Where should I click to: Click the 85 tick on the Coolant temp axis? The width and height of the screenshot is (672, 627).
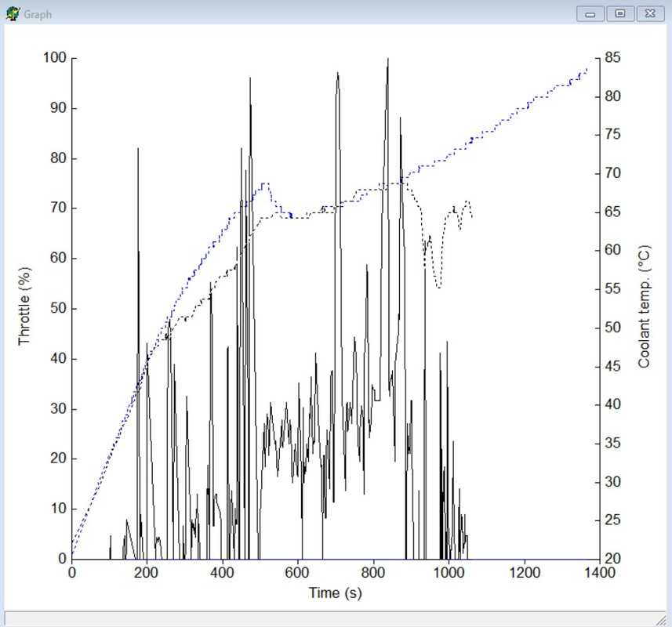pyautogui.click(x=613, y=57)
